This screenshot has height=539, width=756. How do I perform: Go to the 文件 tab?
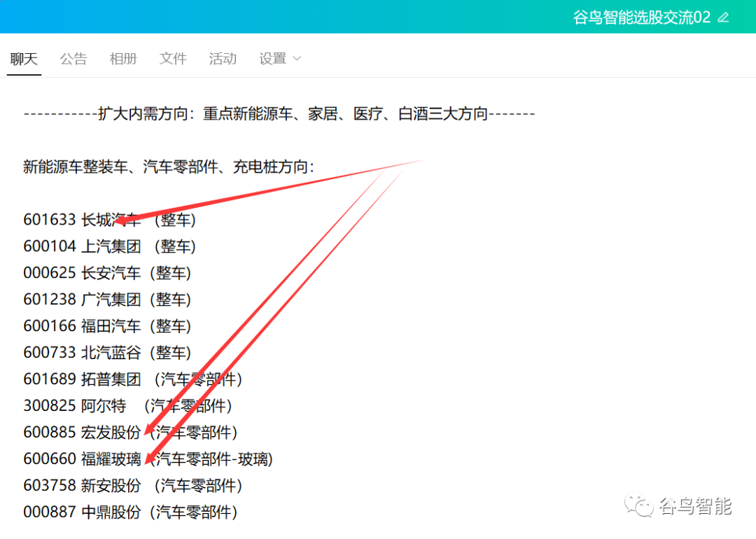click(x=173, y=59)
